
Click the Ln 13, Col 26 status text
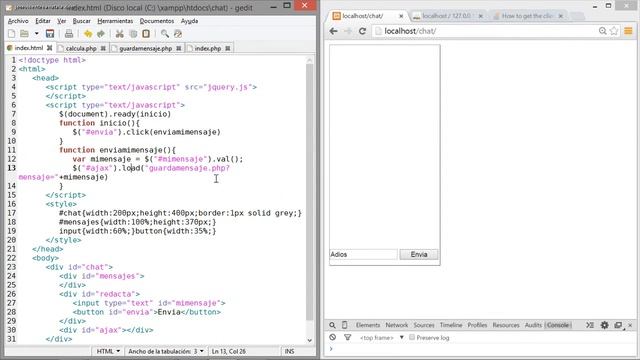pyautogui.click(x=229, y=351)
